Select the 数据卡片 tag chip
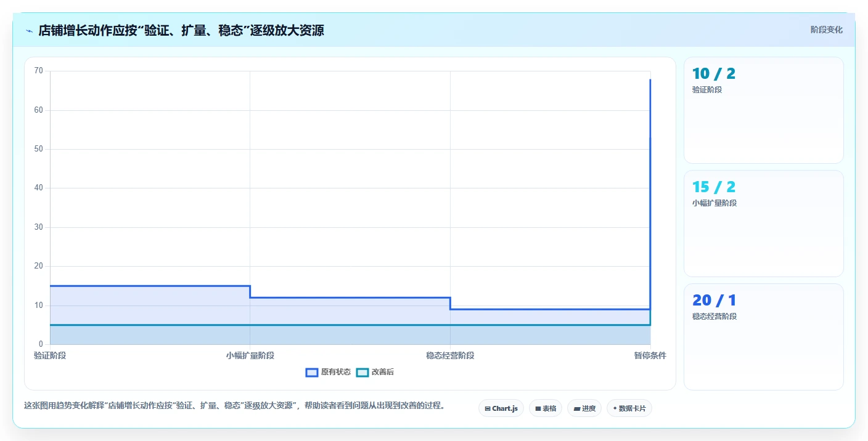This screenshot has width=868, height=441. click(629, 408)
